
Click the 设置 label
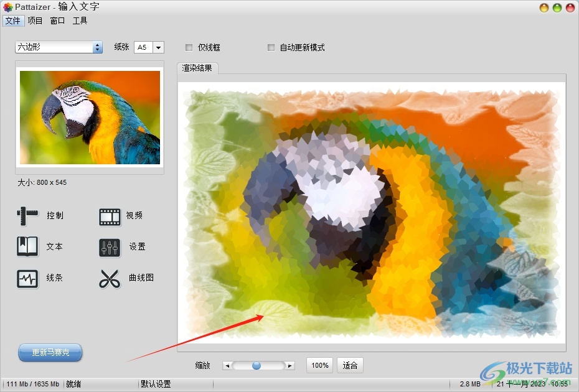[x=138, y=246]
